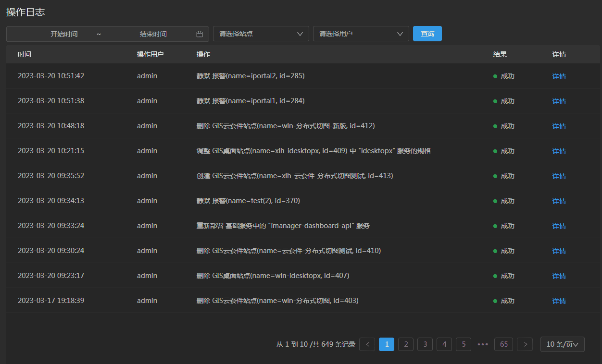Click the ellipsis to jump pages ahead

483,344
